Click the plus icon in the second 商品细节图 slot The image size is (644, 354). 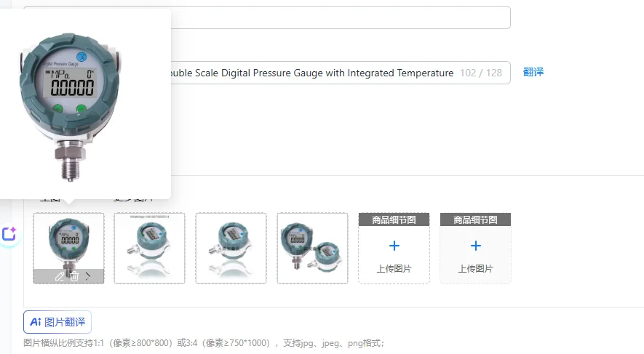pyautogui.click(x=476, y=246)
